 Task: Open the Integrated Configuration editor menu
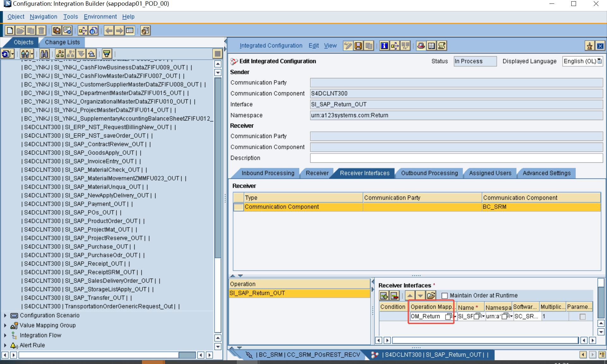tap(271, 46)
